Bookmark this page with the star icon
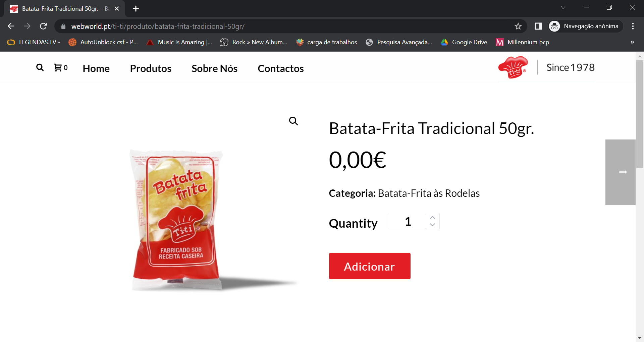This screenshot has height=342, width=644. [518, 26]
